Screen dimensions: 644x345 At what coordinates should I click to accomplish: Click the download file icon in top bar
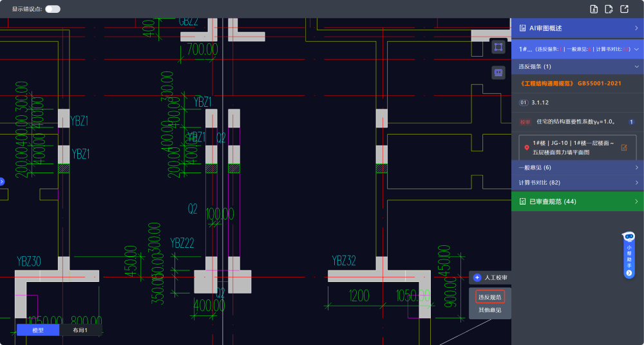click(594, 9)
